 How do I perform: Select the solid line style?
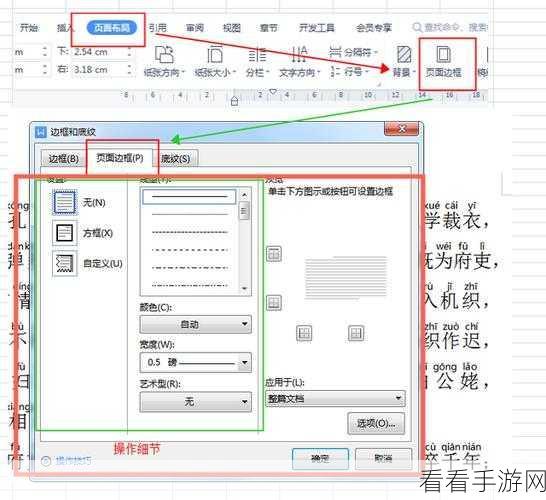click(189, 197)
